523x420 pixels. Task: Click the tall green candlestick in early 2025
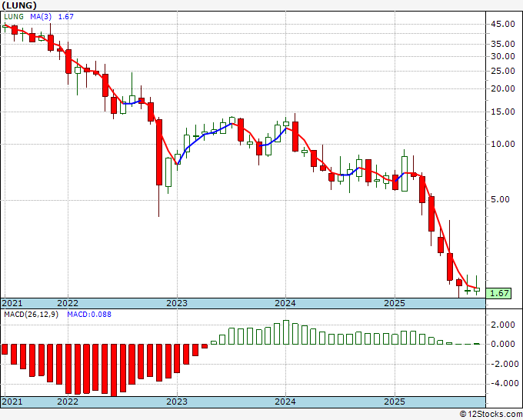pyautogui.click(x=405, y=174)
